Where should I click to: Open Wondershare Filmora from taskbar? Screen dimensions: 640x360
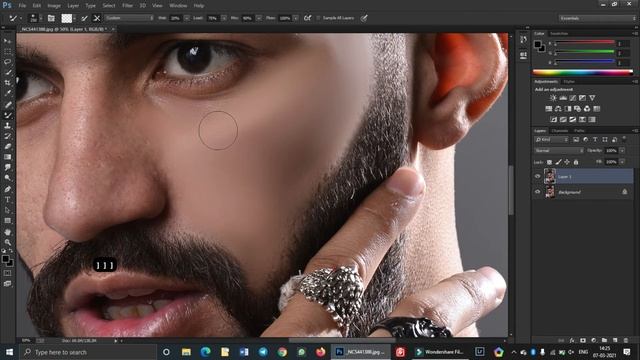point(440,352)
